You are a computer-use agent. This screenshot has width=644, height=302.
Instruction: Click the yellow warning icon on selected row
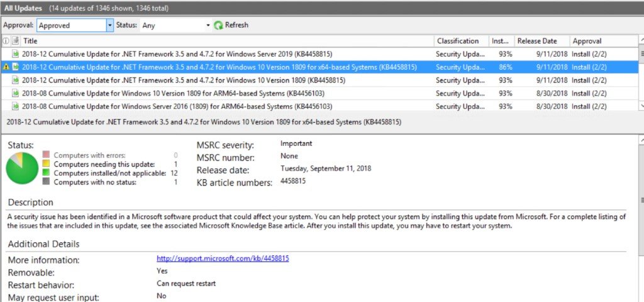pos(6,67)
